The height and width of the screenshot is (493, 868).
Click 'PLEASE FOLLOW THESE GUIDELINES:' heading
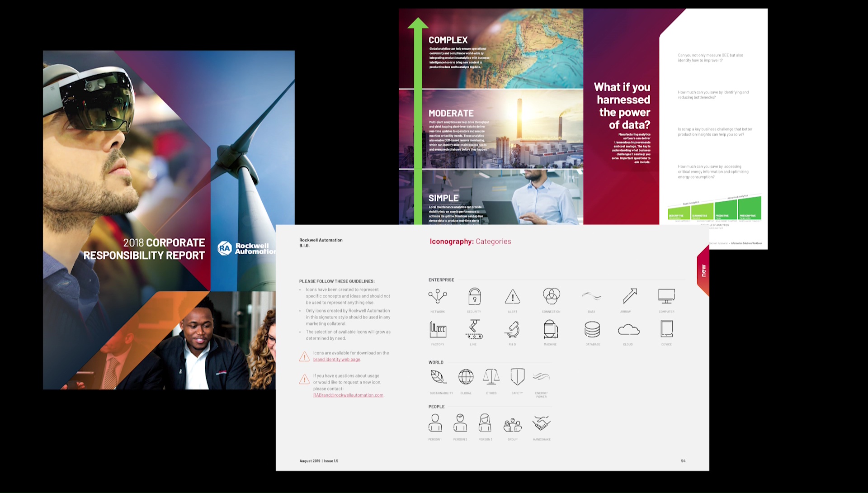pyautogui.click(x=337, y=281)
